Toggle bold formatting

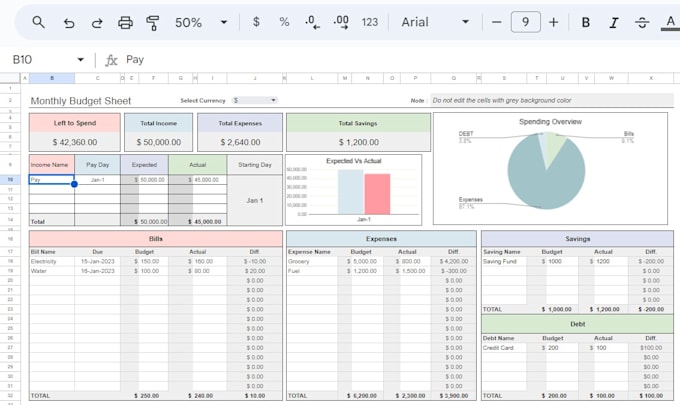pos(585,23)
